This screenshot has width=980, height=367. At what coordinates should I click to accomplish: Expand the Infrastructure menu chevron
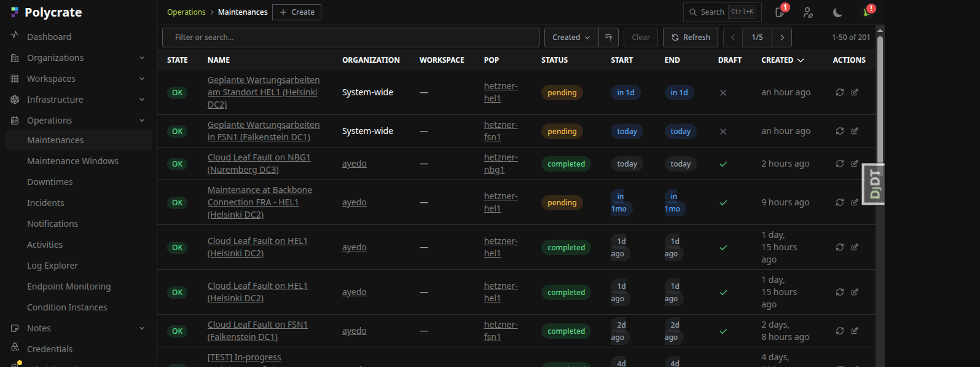(142, 100)
